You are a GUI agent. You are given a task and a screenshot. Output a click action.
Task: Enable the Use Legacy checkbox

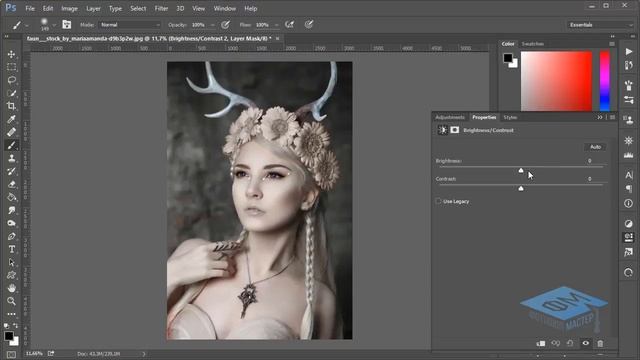coord(438,201)
